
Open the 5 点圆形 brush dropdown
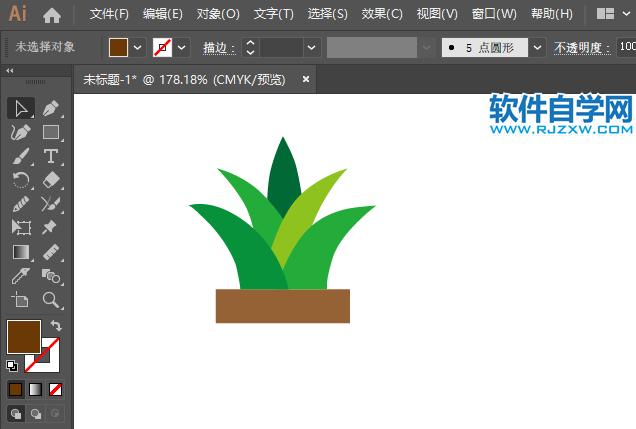tap(537, 47)
